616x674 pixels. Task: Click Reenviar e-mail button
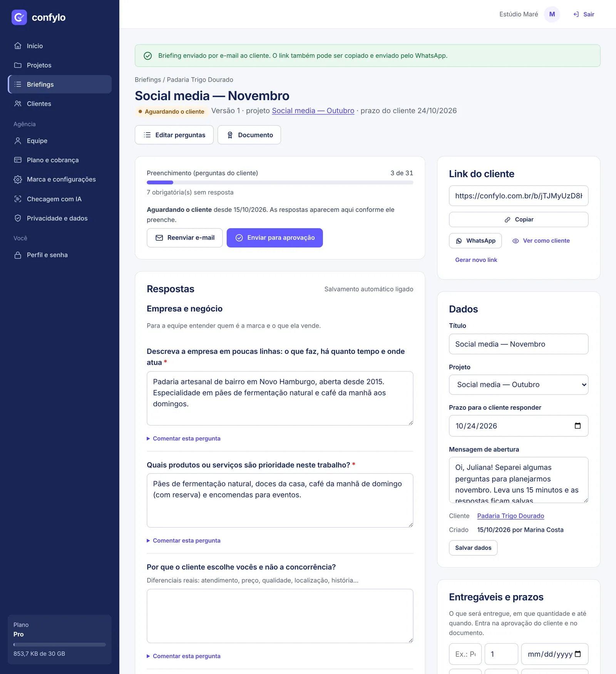[185, 238]
